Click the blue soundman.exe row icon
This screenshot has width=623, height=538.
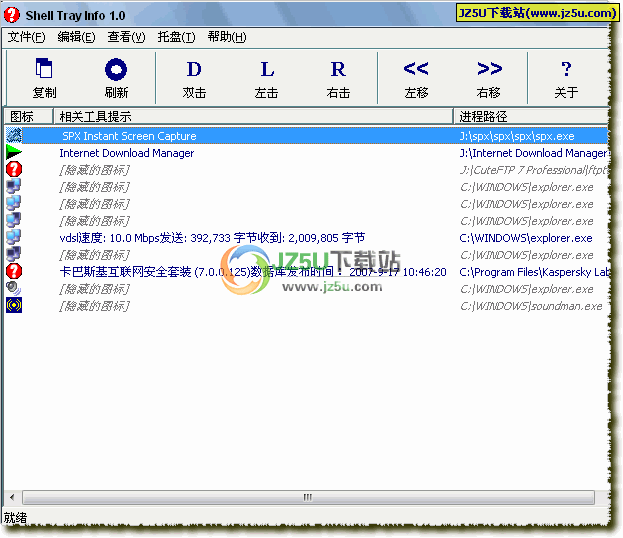click(x=14, y=305)
